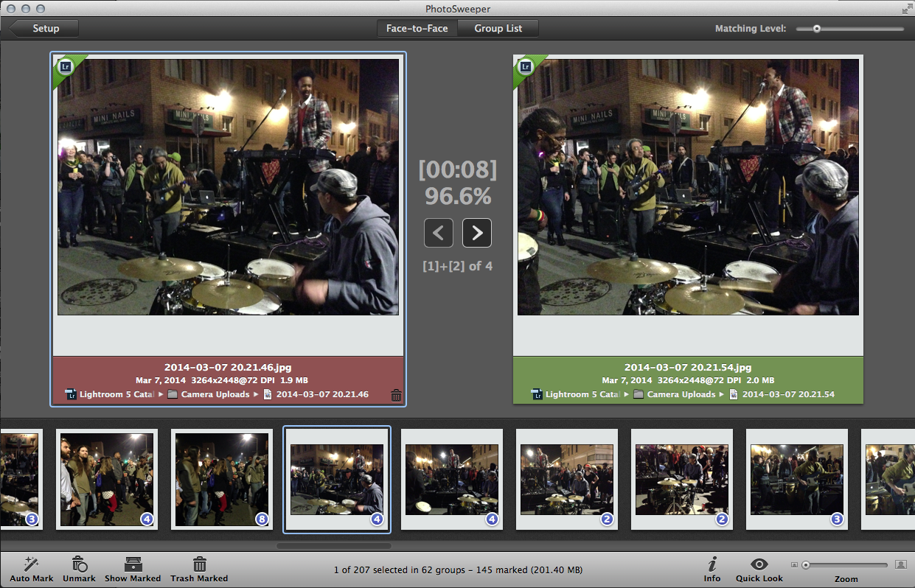
Task: Select the large 20.21.46 photo preview
Action: pyautogui.click(x=229, y=187)
